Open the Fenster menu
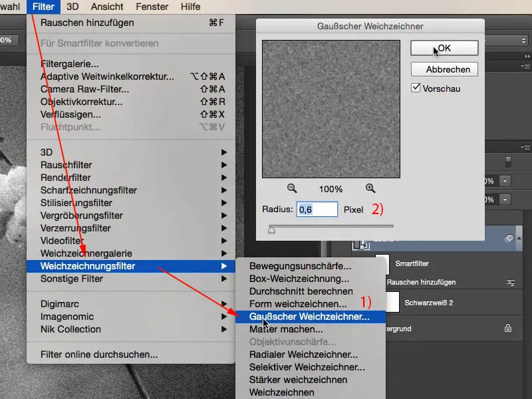The image size is (532, 399). pyautogui.click(x=152, y=7)
